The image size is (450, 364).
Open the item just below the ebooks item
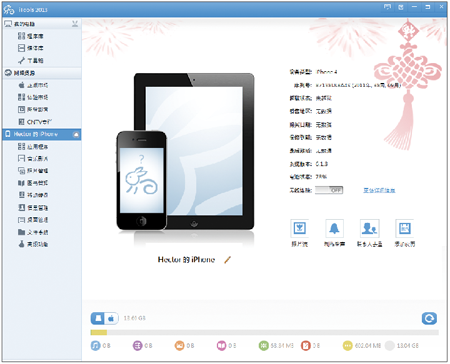(x=33, y=195)
